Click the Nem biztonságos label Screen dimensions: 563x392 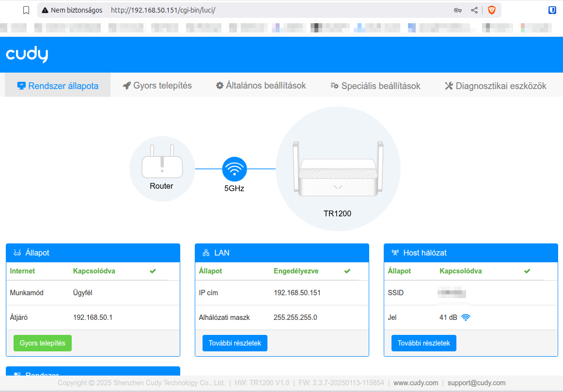[x=77, y=10]
